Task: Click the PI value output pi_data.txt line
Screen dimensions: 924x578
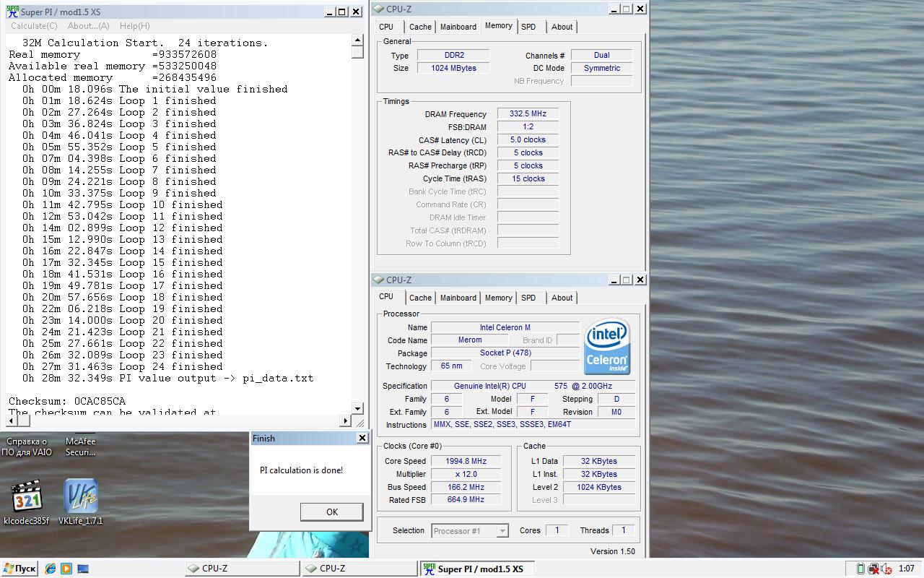Action: 167,378
